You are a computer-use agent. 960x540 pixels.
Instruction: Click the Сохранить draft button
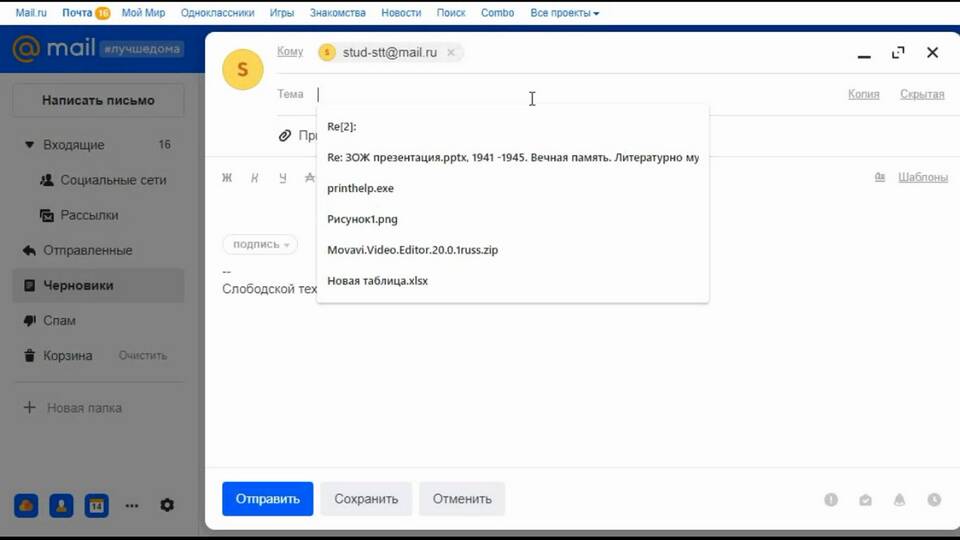coord(366,499)
